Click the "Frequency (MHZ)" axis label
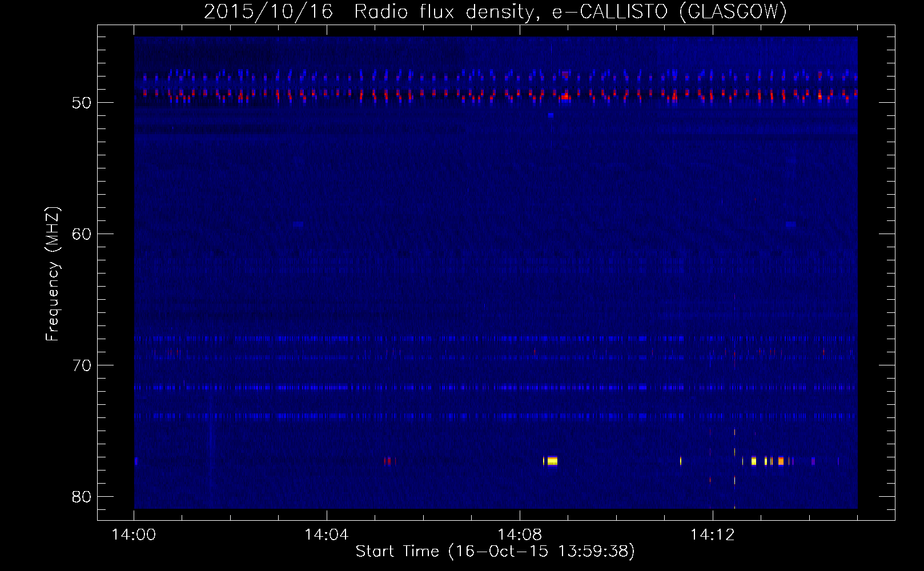Screen dimensions: 924x571 point(53,274)
